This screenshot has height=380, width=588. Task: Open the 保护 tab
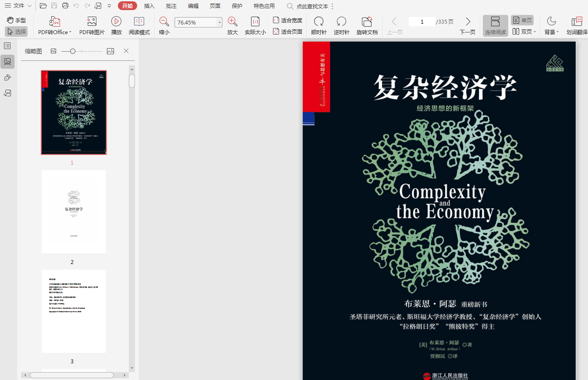pyautogui.click(x=237, y=6)
